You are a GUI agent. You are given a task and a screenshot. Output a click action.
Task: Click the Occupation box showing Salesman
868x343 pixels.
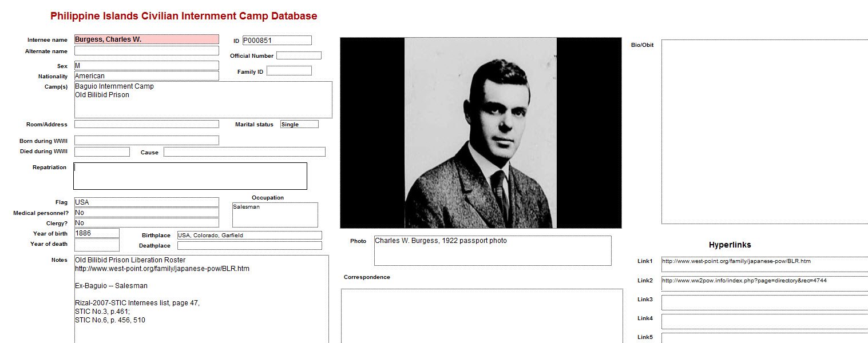275,215
